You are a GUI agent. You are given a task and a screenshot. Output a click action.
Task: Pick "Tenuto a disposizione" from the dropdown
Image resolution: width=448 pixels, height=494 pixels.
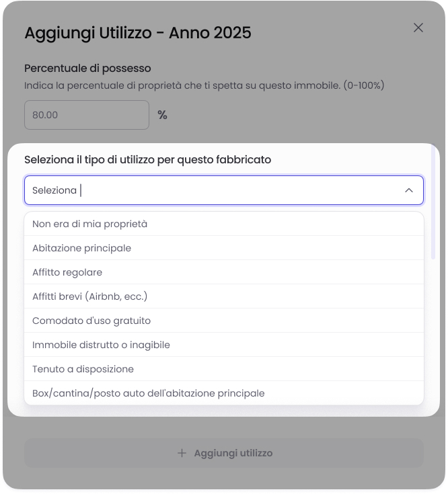coord(83,369)
